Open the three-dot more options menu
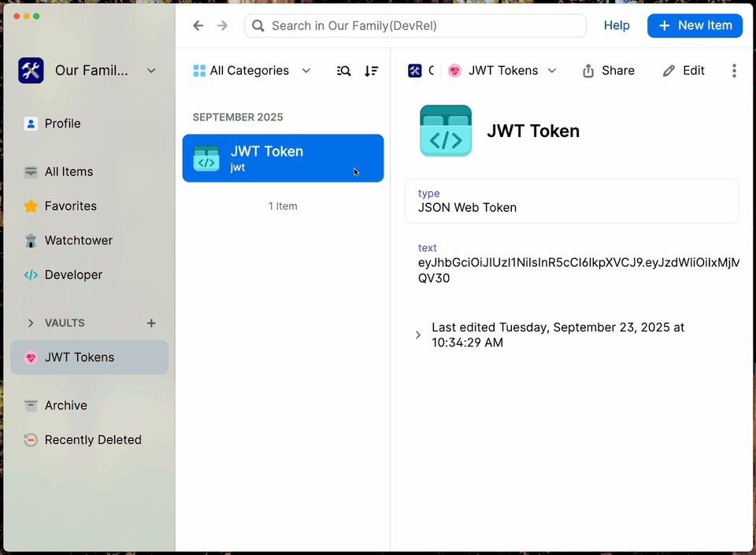This screenshot has height=555, width=756. point(734,71)
